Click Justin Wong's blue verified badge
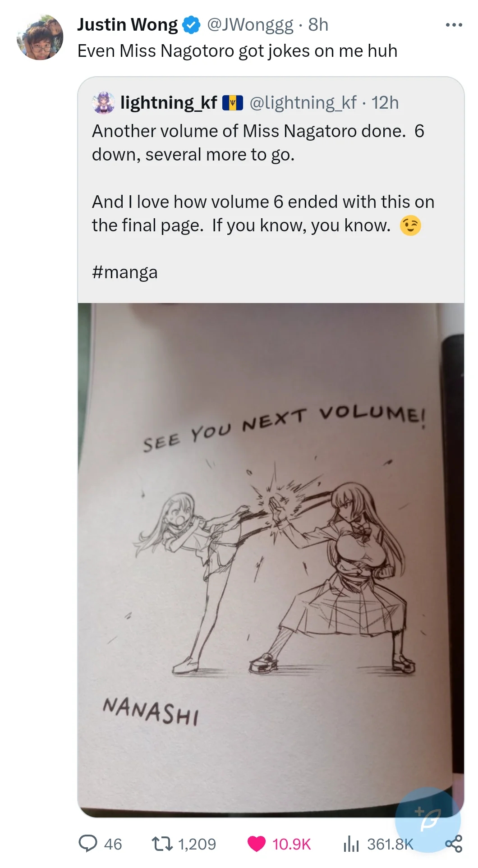 [191, 25]
